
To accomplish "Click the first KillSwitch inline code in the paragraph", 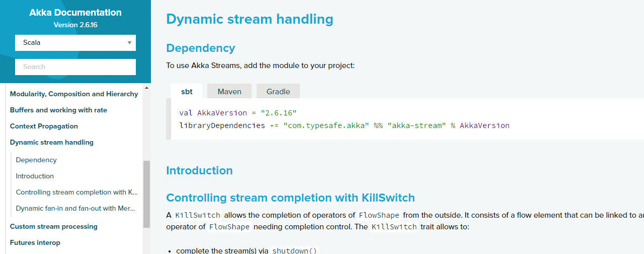I will (198, 215).
